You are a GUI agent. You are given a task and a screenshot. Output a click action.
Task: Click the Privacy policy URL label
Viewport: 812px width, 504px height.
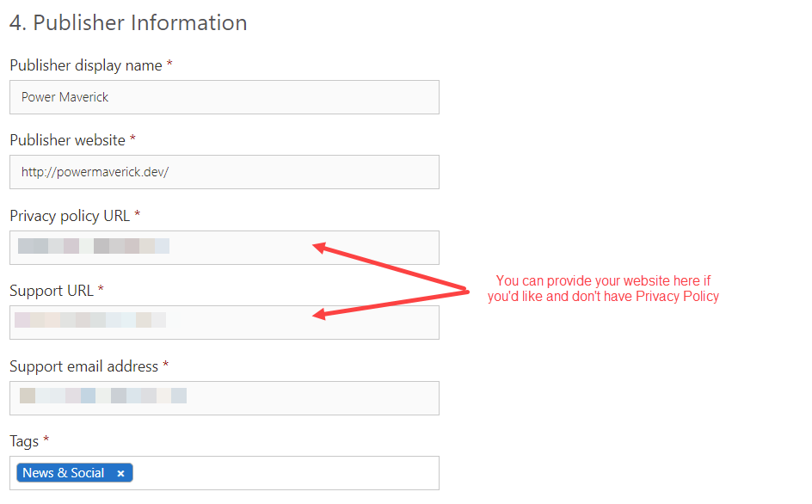70,215
